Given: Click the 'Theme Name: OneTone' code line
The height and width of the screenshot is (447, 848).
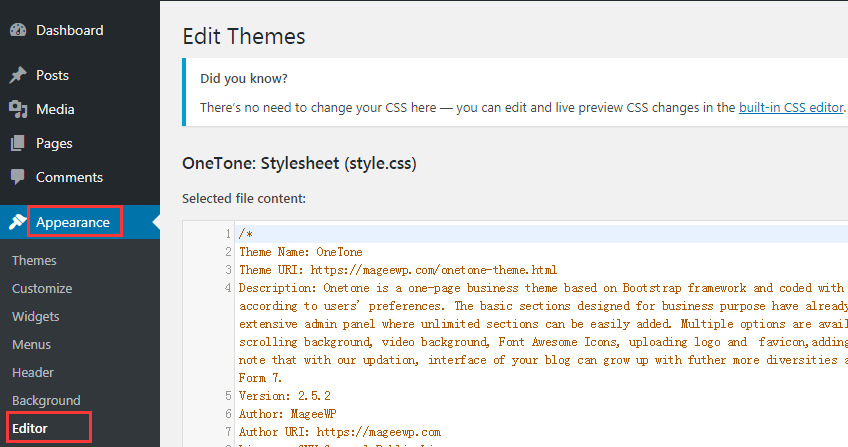Looking at the screenshot, I should point(301,252).
